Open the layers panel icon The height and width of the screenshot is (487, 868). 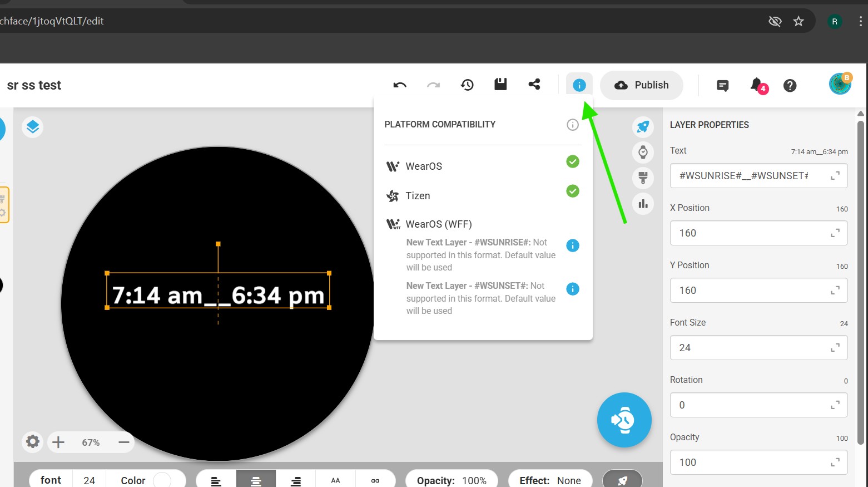pyautogui.click(x=33, y=127)
